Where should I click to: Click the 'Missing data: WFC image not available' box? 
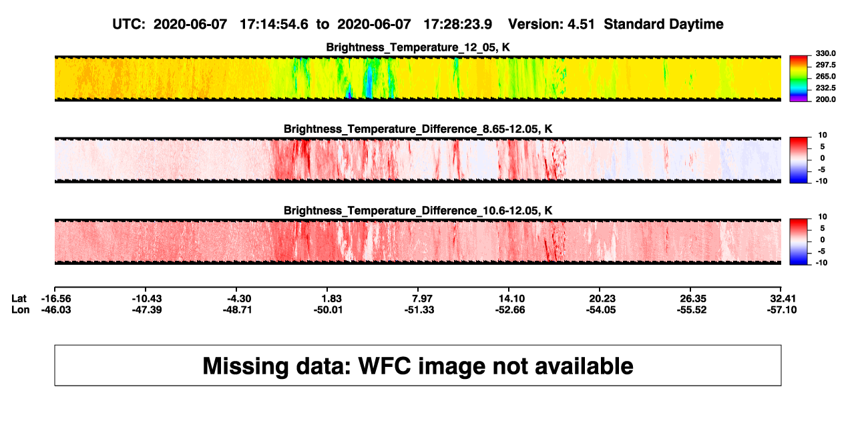(418, 365)
